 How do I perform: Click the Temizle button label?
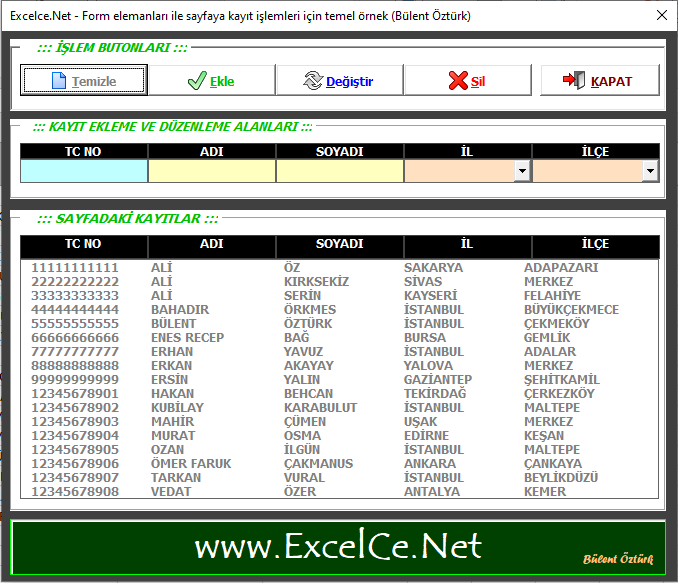(94, 81)
